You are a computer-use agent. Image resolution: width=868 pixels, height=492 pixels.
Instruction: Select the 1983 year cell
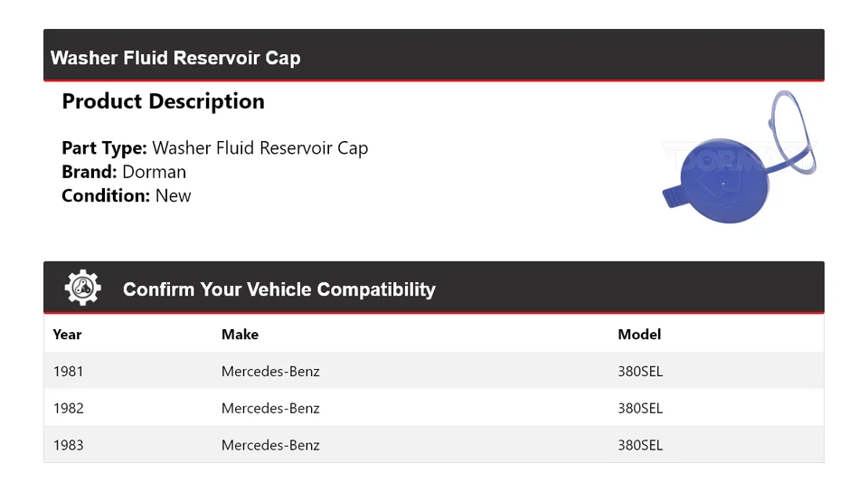pyautogui.click(x=68, y=446)
